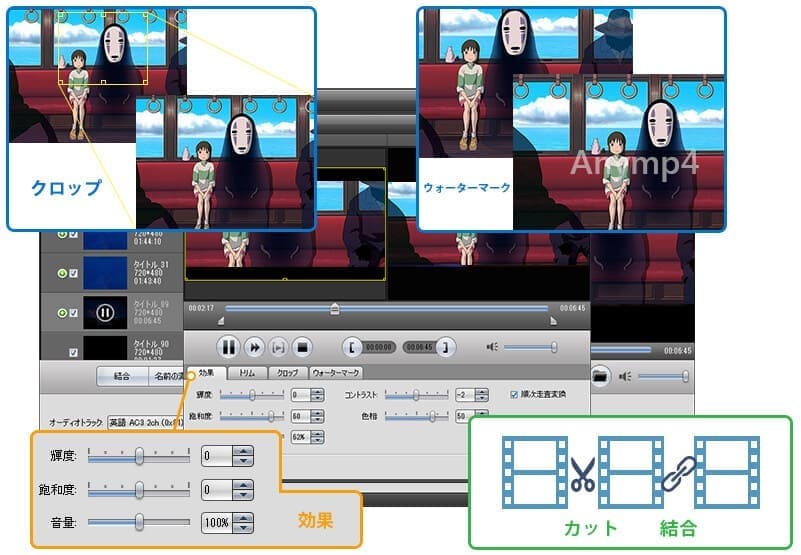Image resolution: width=801 pixels, height=555 pixels.
Task: Toggle checkbox for タイトル_90
Action: 74,353
